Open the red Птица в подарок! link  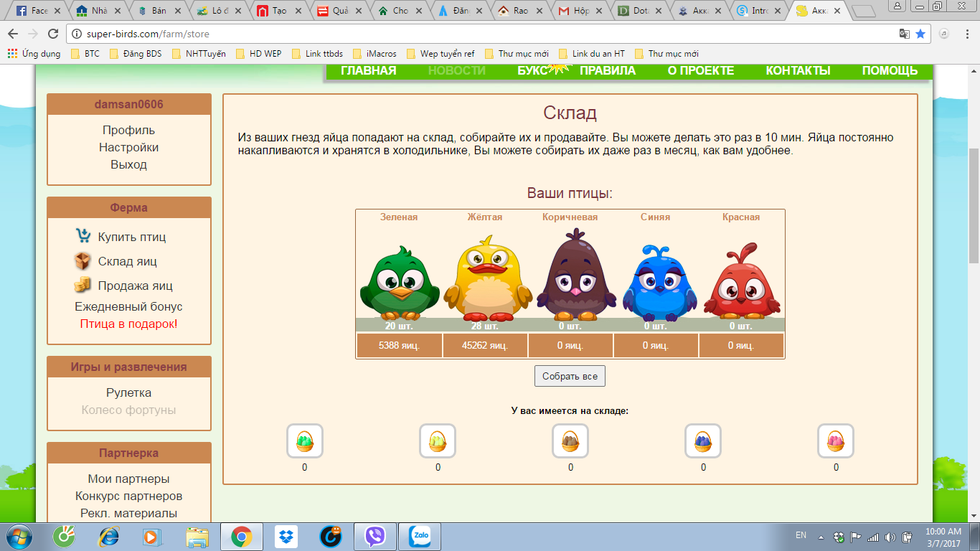(128, 324)
